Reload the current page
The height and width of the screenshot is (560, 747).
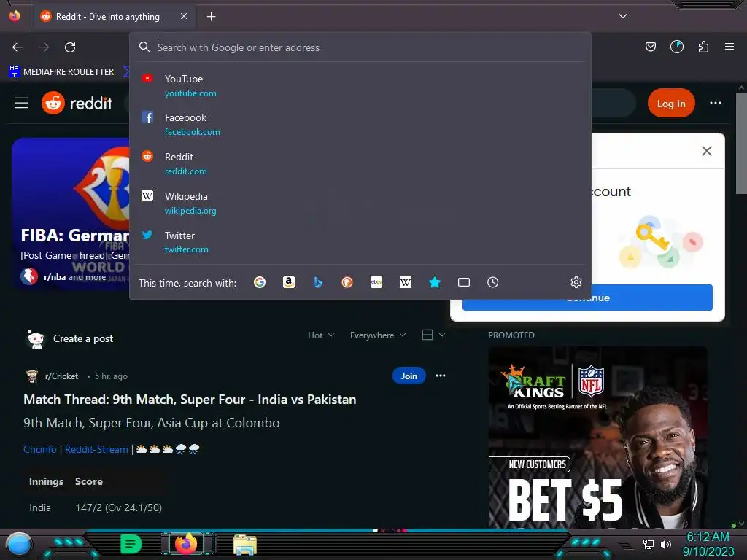coord(70,47)
